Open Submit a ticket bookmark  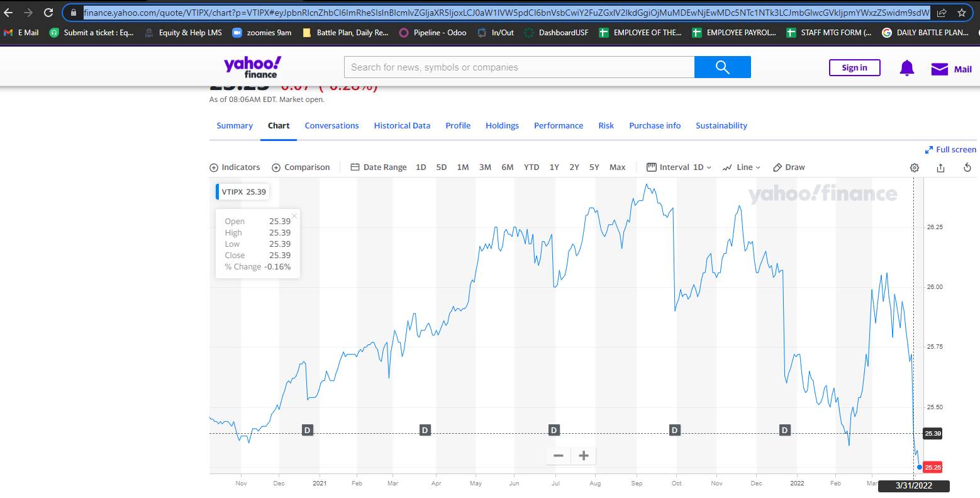[91, 33]
